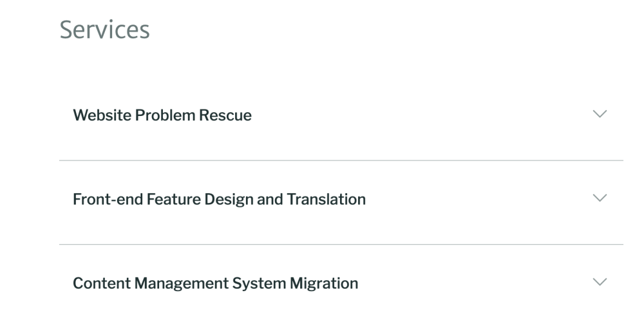Click the Website Problem Rescue title
This screenshot has width=644, height=326.
[162, 116]
